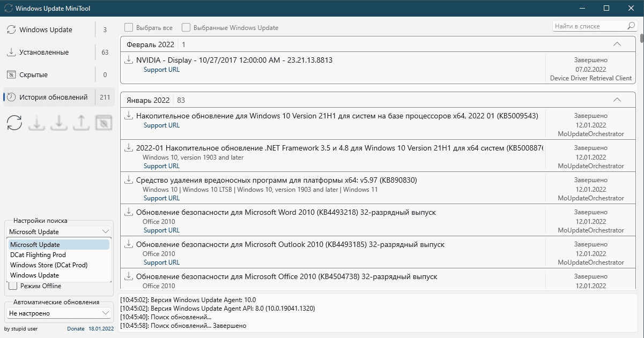Click the 'Windows 10, version 1903 and later' text under the .NET update
The image size is (644, 338).
(193, 157)
